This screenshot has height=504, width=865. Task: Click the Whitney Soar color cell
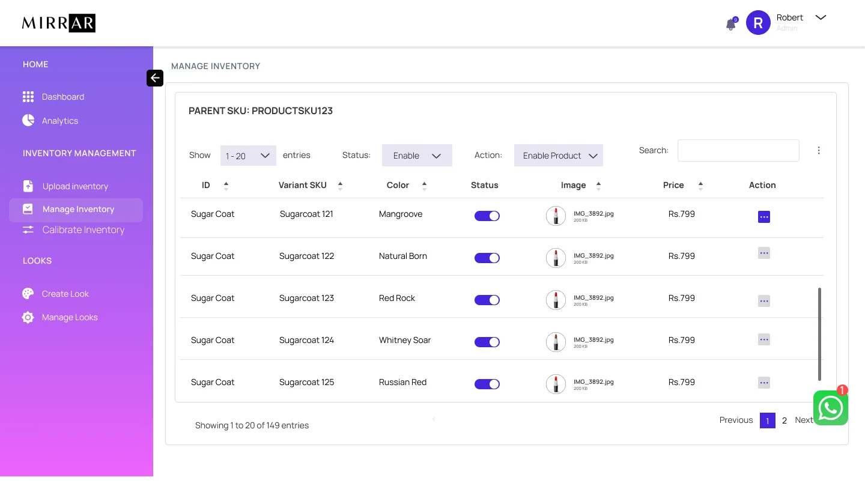pyautogui.click(x=405, y=340)
